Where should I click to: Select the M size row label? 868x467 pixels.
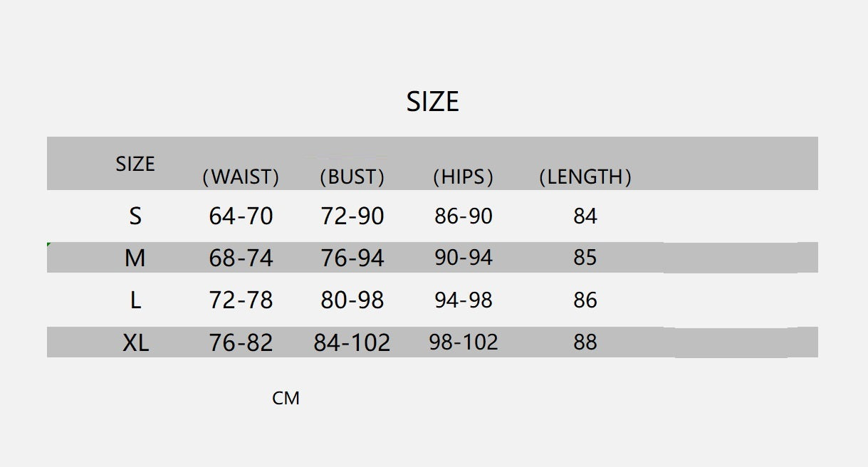pyautogui.click(x=135, y=258)
